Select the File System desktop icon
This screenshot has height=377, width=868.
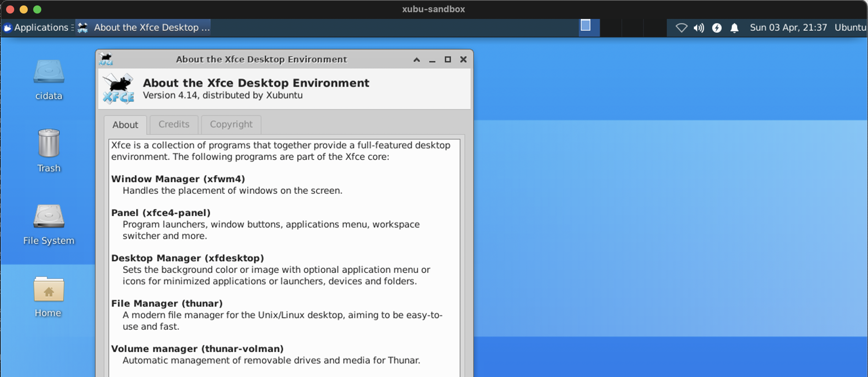49,225
